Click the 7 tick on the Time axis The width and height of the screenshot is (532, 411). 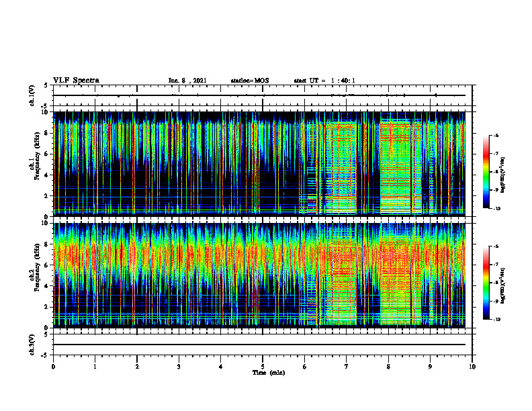point(347,367)
